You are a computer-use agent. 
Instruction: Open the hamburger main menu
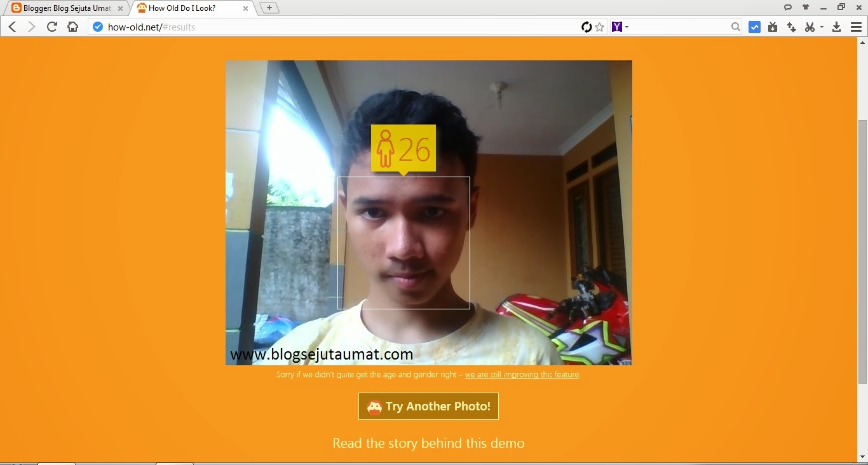click(x=855, y=27)
